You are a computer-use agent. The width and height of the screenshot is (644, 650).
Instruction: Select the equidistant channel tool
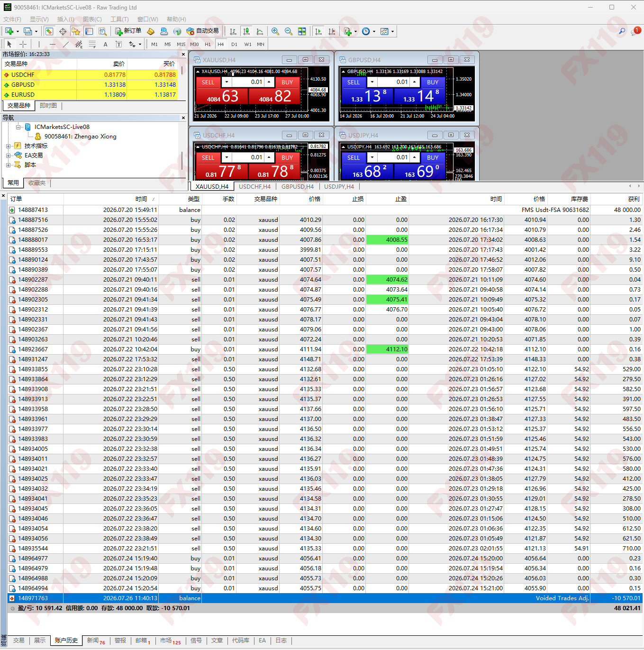[79, 44]
